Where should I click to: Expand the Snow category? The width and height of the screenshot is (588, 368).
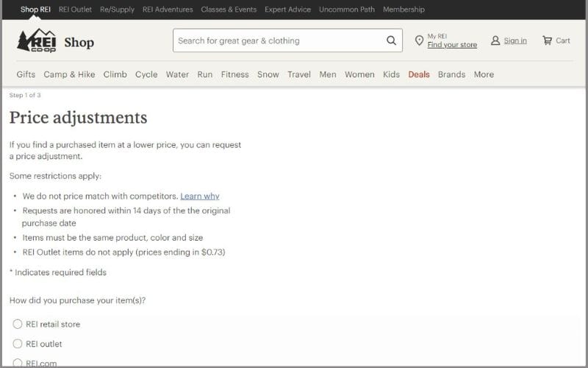[268, 74]
